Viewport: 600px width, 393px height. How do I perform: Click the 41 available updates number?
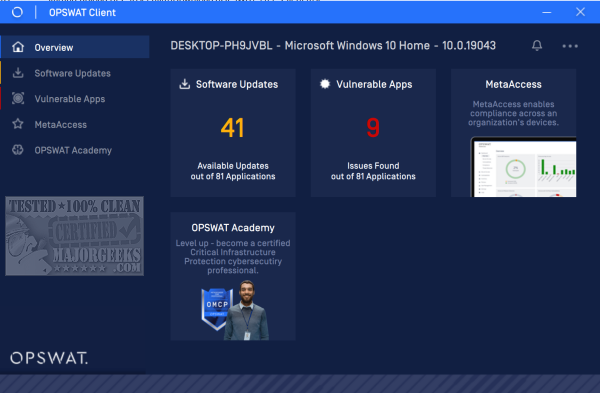[x=232, y=128]
